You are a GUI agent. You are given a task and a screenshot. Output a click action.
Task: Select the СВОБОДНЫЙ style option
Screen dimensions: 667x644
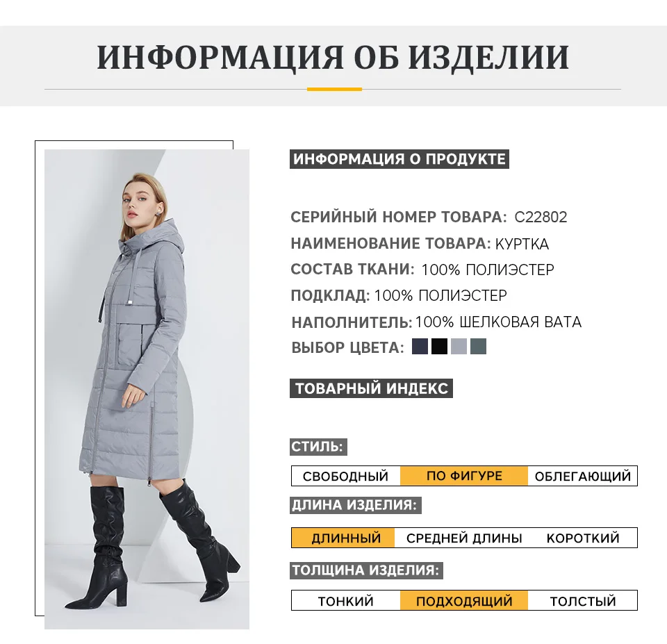[346, 476]
